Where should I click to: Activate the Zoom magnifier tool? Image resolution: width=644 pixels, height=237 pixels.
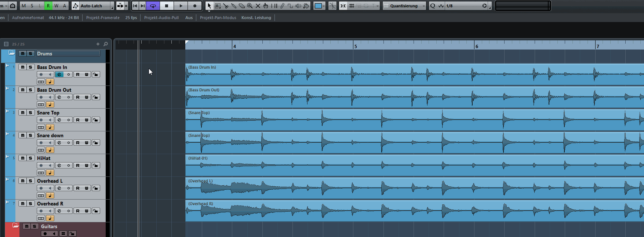250,6
